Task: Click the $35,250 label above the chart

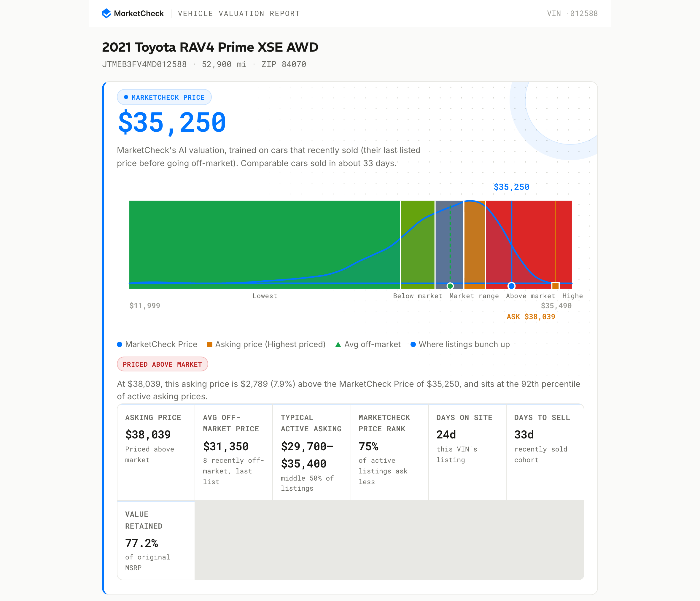Action: coord(511,187)
